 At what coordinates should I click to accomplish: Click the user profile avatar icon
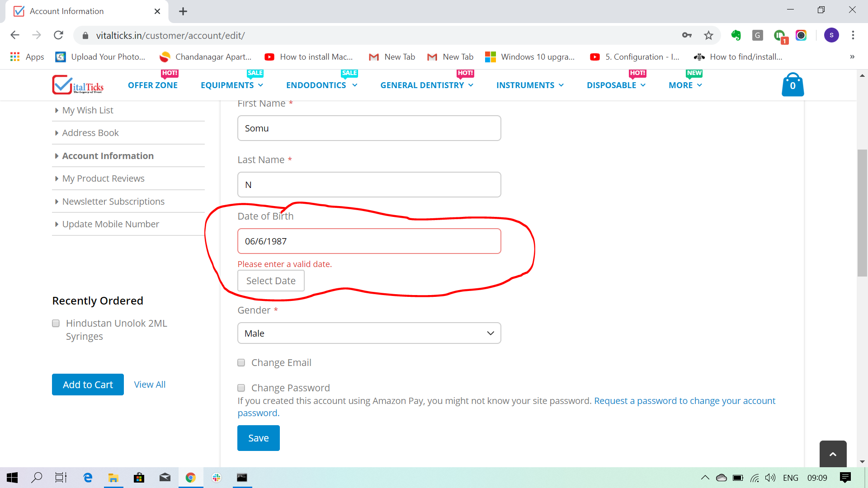click(x=832, y=35)
